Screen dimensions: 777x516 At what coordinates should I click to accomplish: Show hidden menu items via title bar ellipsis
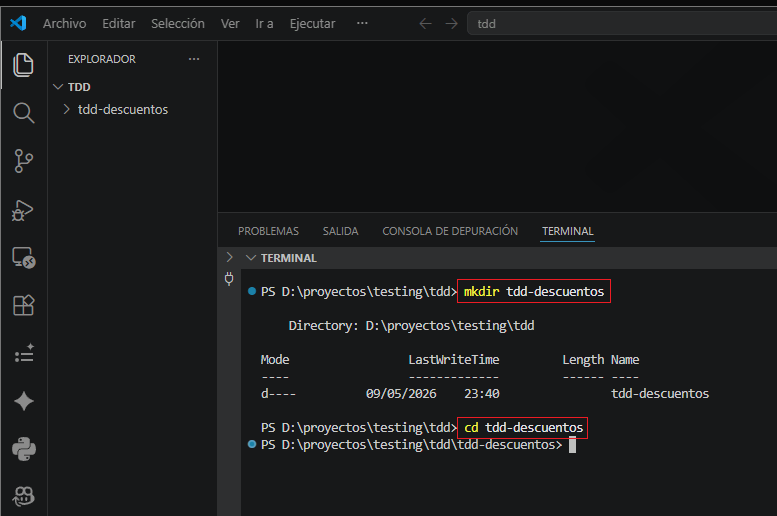point(362,23)
